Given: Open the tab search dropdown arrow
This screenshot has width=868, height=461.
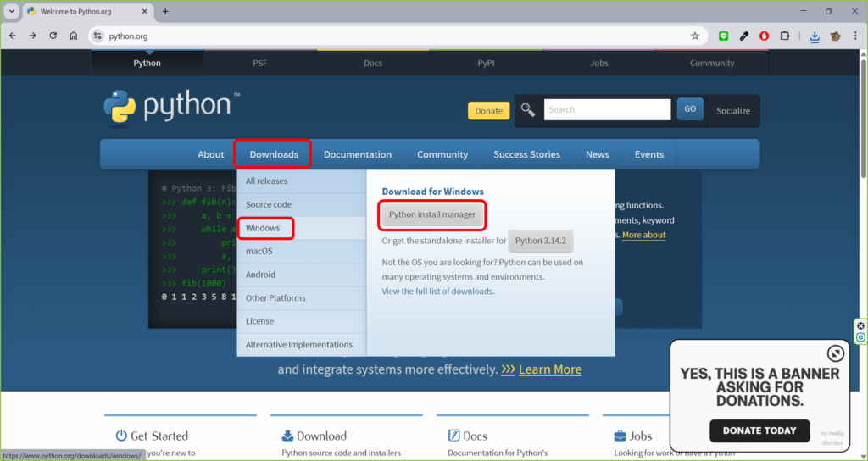Looking at the screenshot, I should click(x=12, y=11).
